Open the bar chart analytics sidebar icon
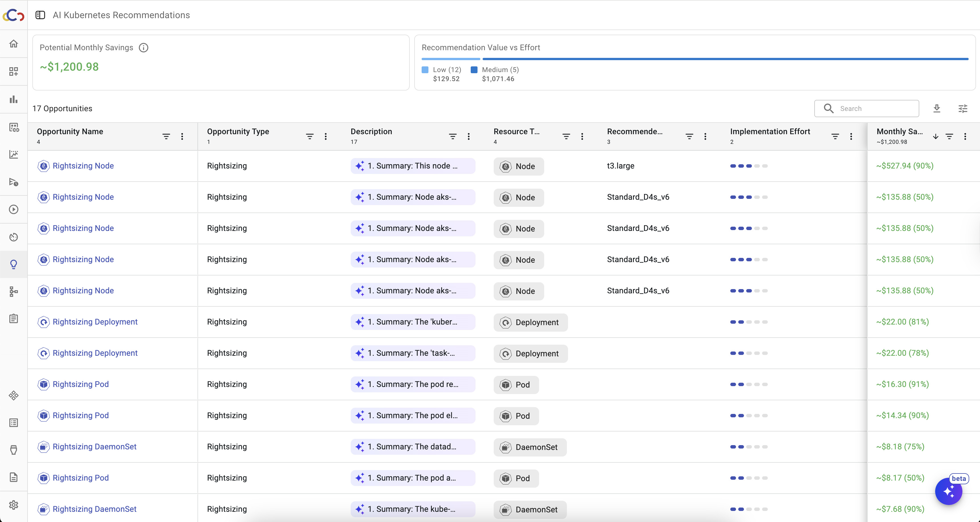The height and width of the screenshot is (522, 980). 14,99
